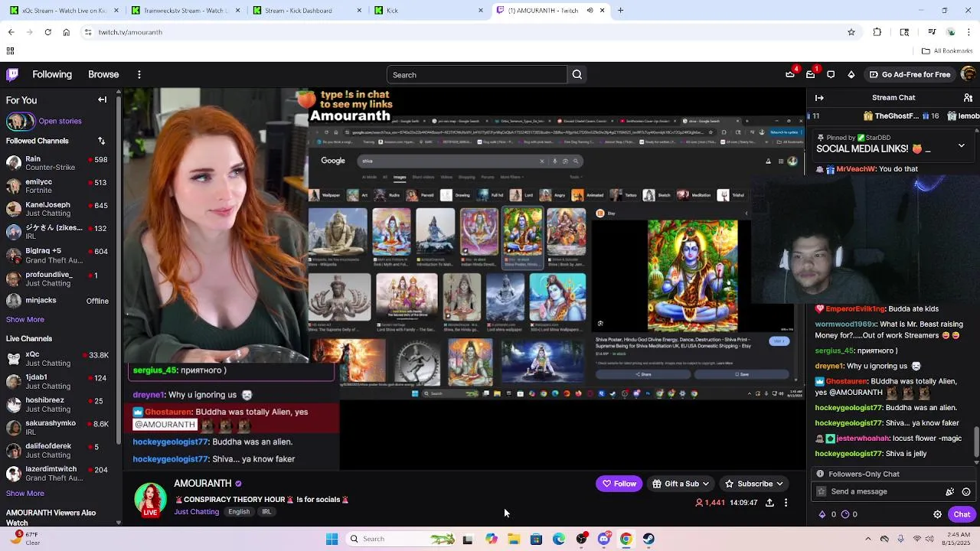This screenshot has height=551, width=980.
Task: Click the Go Ad-Free for Free button
Action: 910,74
